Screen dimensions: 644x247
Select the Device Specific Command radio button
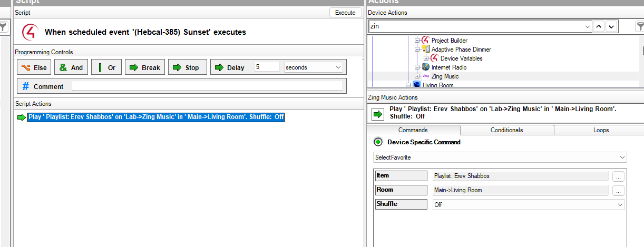click(378, 142)
